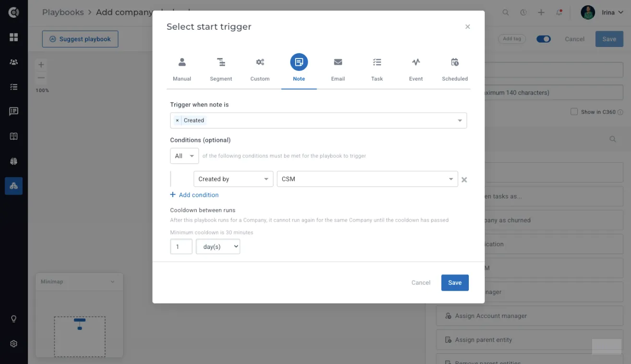Open the conversations icon in sidebar
Viewport: 631px width, 364px height.
(x=13, y=111)
